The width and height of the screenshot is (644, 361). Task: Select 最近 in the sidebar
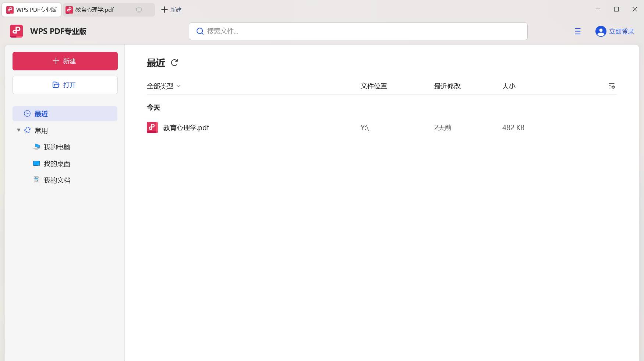pos(65,113)
